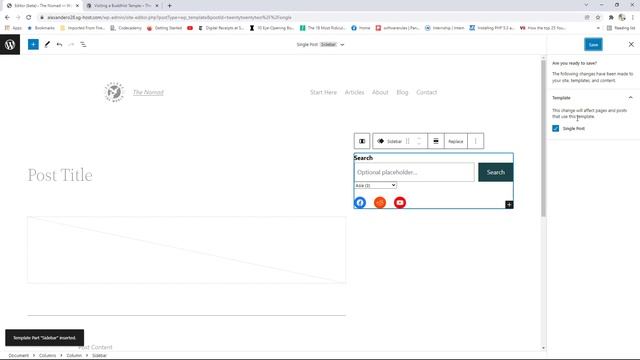
Task: Select the parent column block icon
Action: (362, 141)
